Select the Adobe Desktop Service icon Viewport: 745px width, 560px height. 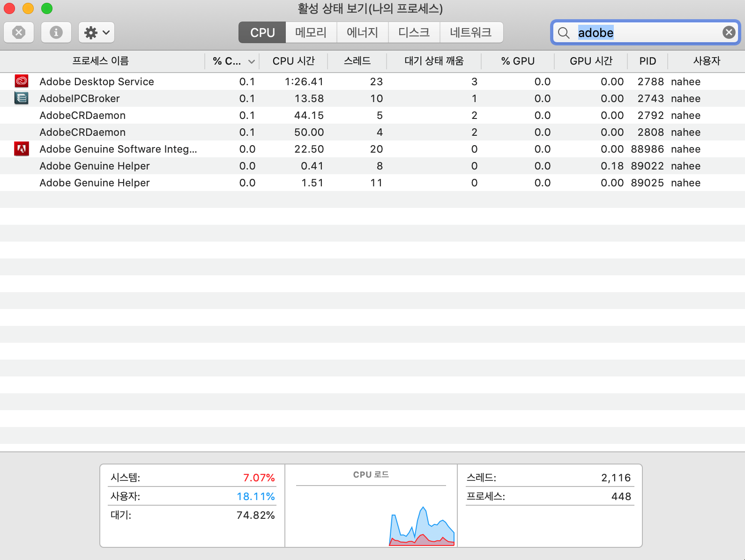tap(22, 81)
